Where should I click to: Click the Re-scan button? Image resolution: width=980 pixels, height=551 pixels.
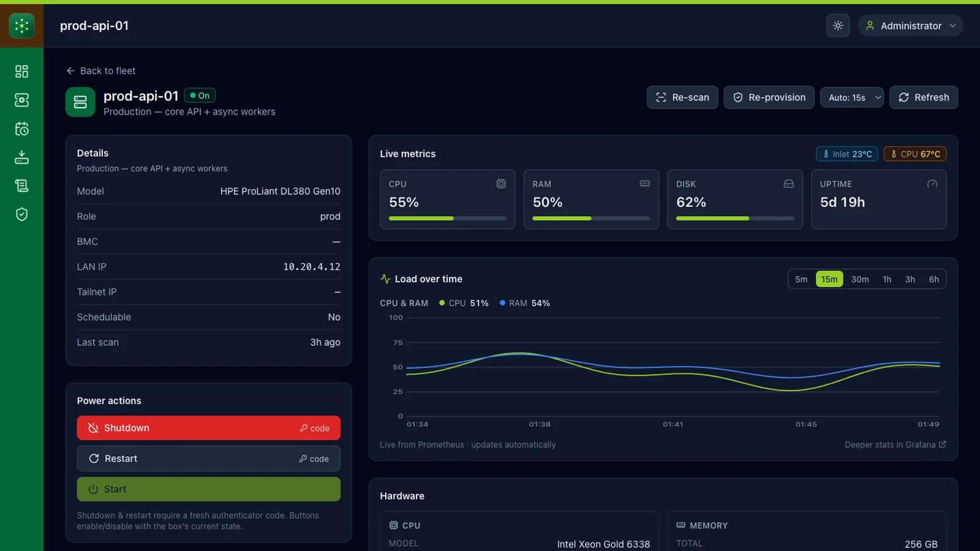coord(682,97)
